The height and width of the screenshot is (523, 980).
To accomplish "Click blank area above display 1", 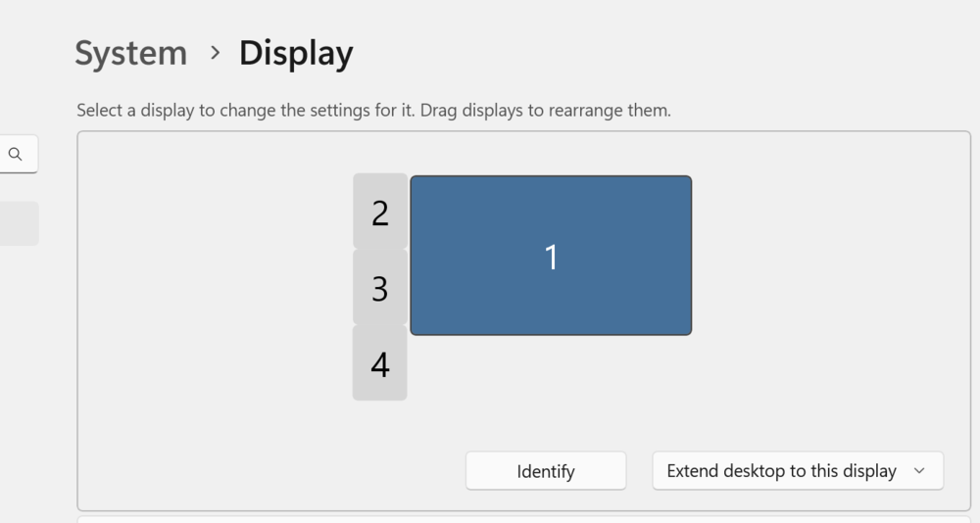I will pyautogui.click(x=551, y=153).
